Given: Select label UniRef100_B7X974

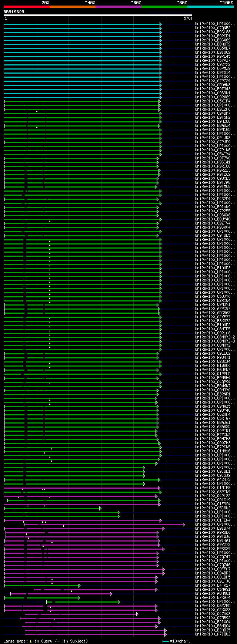Looking at the screenshot, I should click(x=213, y=597).
